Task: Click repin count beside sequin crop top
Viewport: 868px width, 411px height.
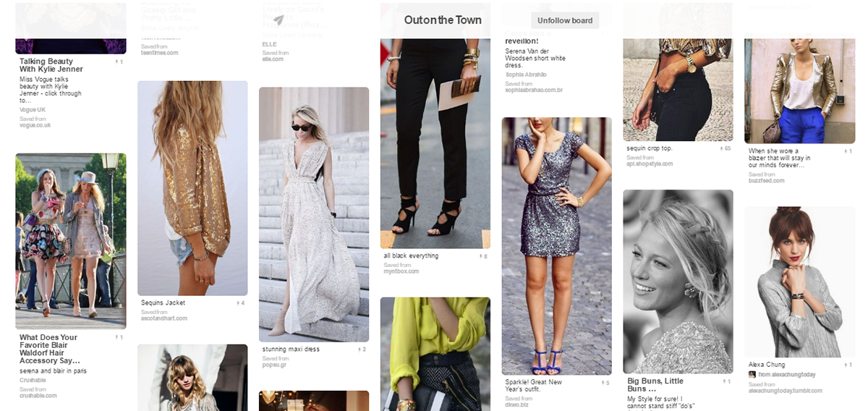Action: point(726,148)
